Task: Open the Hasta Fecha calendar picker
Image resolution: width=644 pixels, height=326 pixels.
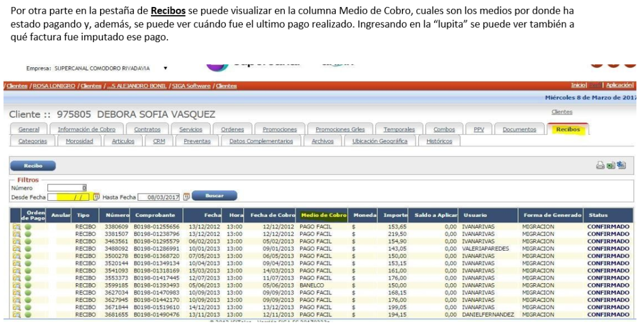Action: point(186,197)
